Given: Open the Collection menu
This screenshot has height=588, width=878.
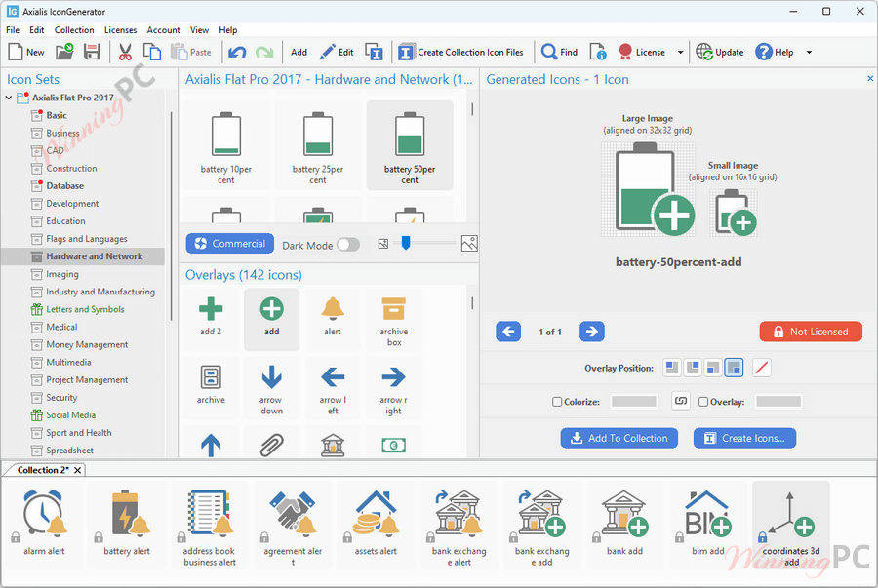Looking at the screenshot, I should (x=74, y=29).
